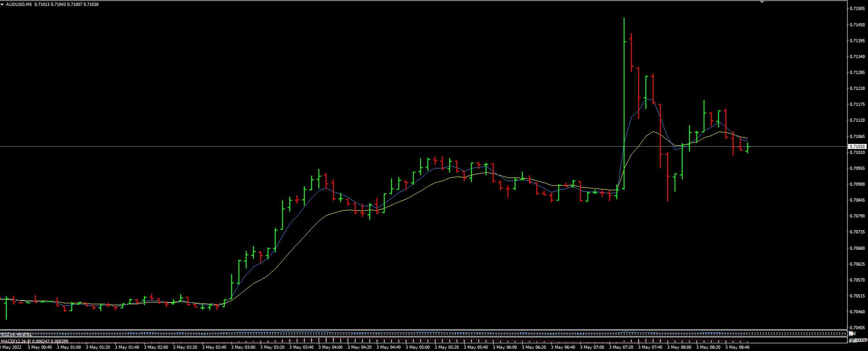Click time axis label 3 May 02:00

click(x=156, y=347)
